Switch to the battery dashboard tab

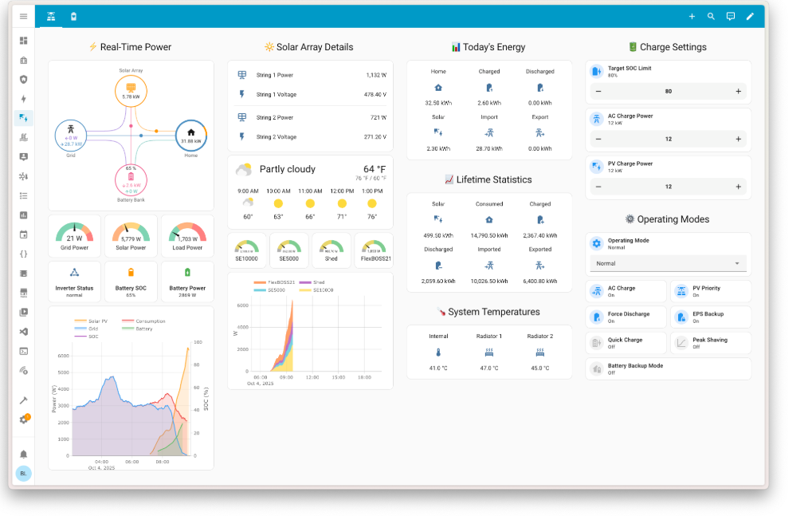click(x=73, y=16)
